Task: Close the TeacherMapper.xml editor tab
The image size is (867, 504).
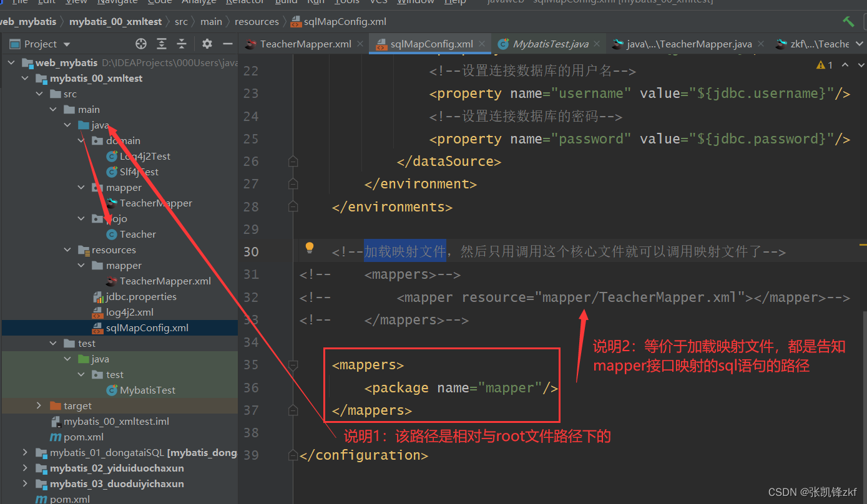Action: tap(360, 44)
